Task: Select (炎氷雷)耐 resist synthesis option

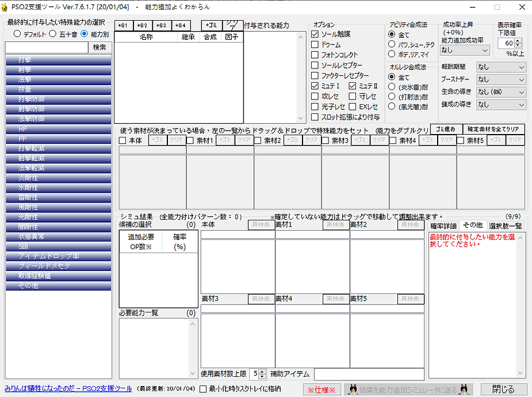Action: 392,87
